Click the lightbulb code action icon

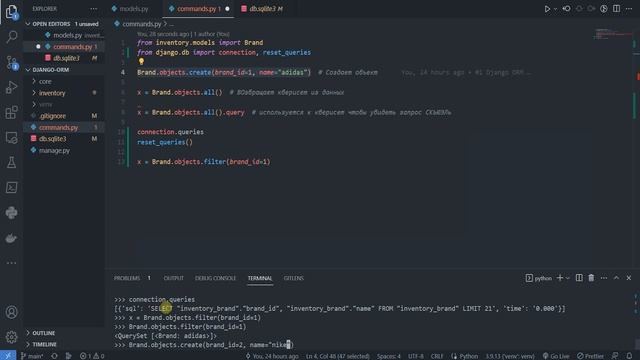[x=141, y=62]
